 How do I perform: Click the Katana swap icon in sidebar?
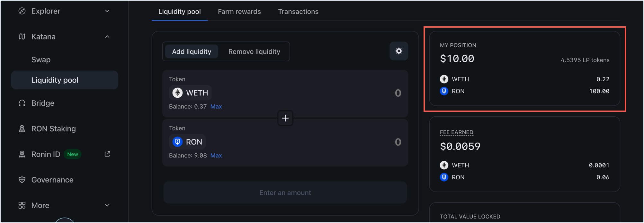[22, 37]
